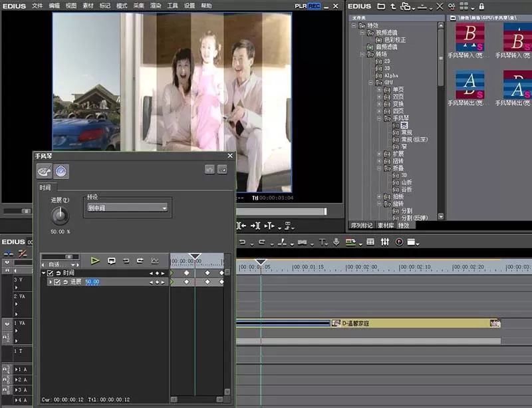Image resolution: width=532 pixels, height=408 pixels.
Task: Select the time settings clock icon
Action: [61, 171]
